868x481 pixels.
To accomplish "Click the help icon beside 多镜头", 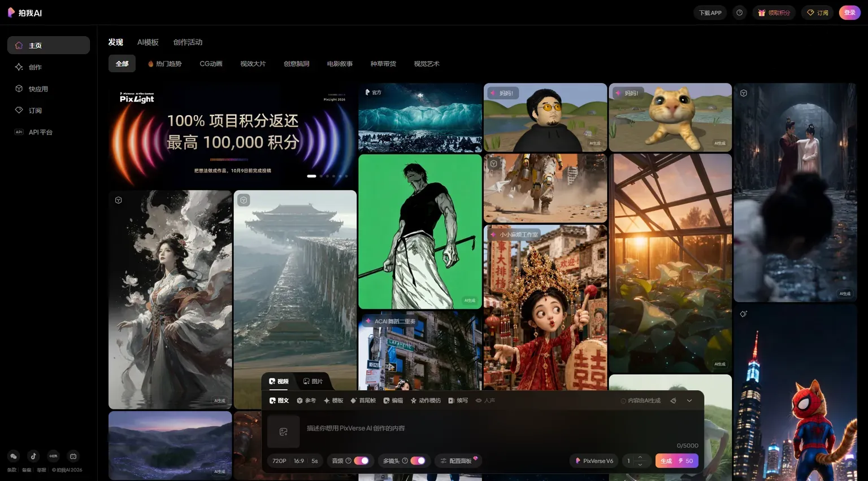I will point(405,461).
